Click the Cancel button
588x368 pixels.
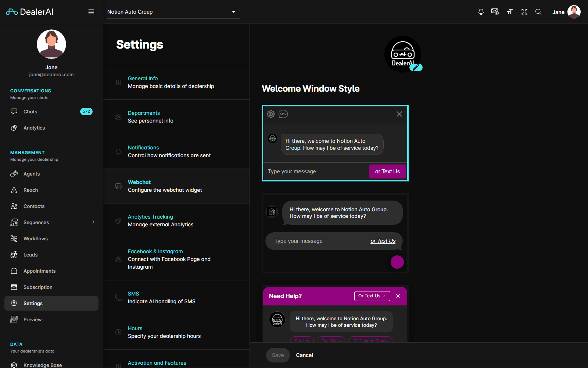click(305, 355)
